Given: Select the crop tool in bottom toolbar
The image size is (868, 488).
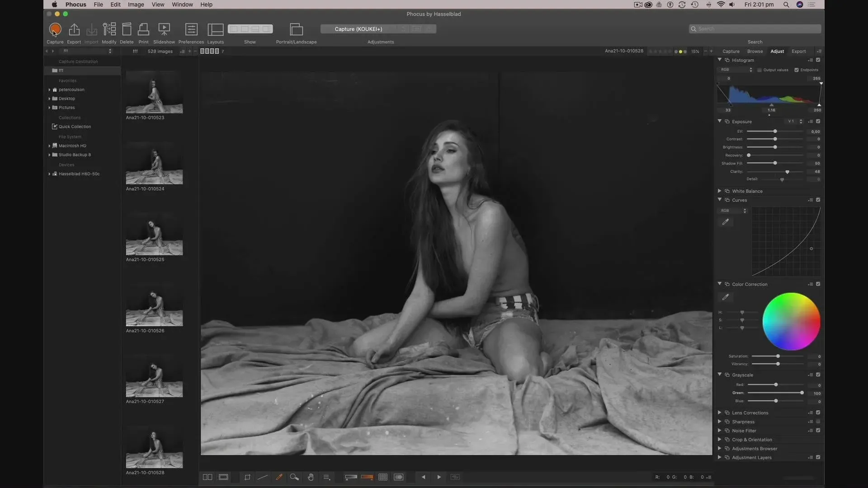Looking at the screenshot, I should tap(247, 477).
